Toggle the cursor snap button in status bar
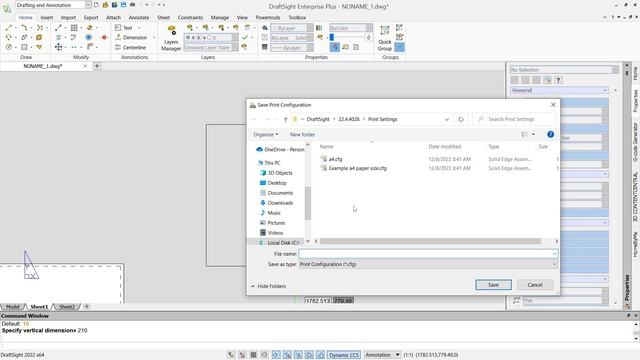This screenshot has height=360, width=640. point(242,355)
